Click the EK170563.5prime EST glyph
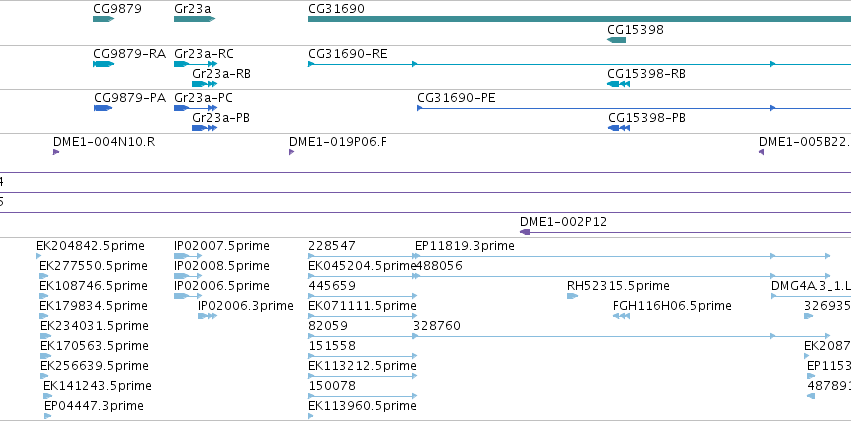Image resolution: width=851 pixels, height=421 pixels. pos(45,356)
